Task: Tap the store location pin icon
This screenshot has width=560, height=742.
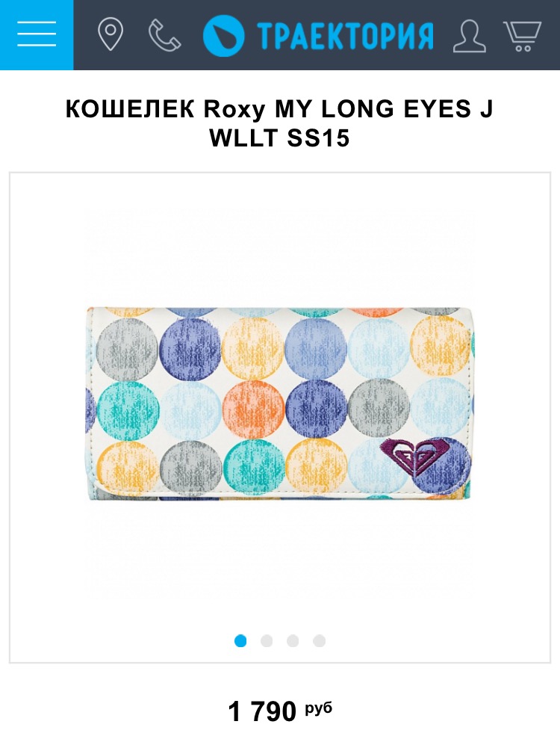Action: [x=111, y=35]
